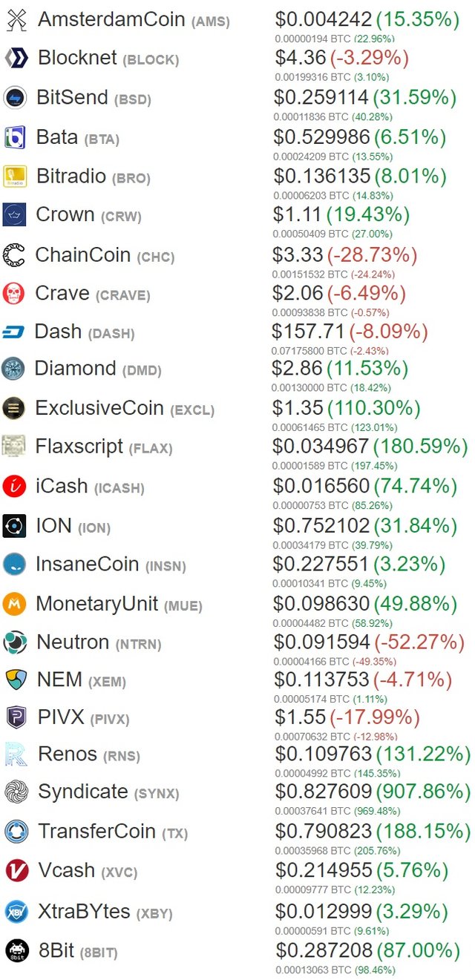Click the red Crave skull icon

[14, 293]
